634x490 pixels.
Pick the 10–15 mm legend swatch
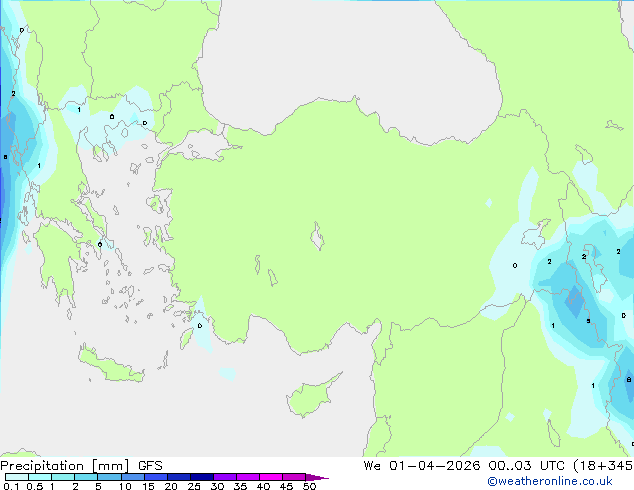pyautogui.click(x=132, y=477)
